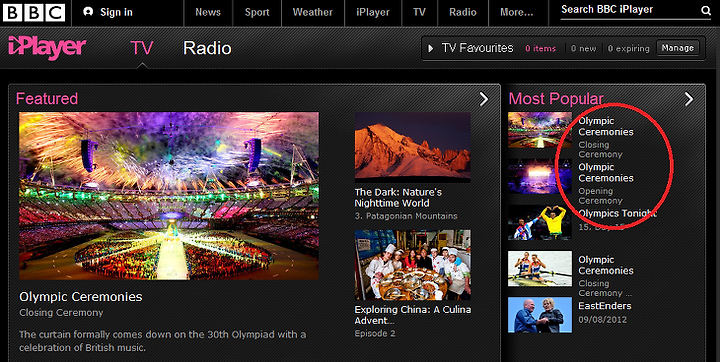This screenshot has width=720, height=362.
Task: Click the Sign in link
Action: tap(117, 12)
